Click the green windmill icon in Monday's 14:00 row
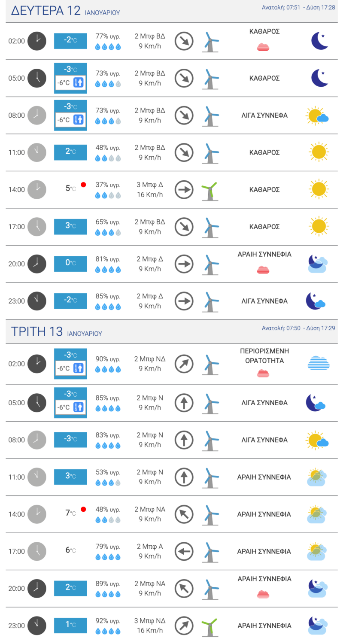 click(209, 190)
